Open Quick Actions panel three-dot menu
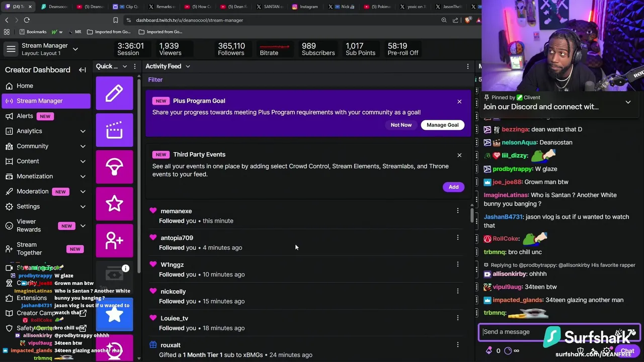Viewport: 644px width, 362px height. coord(135,66)
